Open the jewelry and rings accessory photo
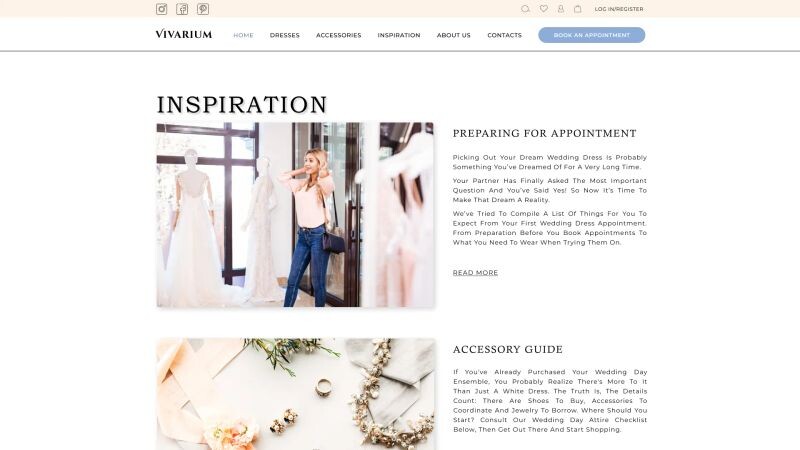 (295, 394)
